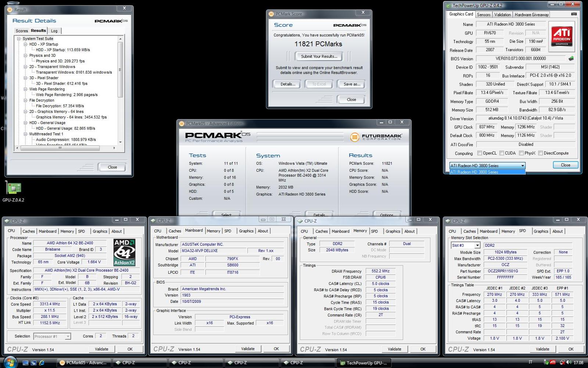Enable the CUDA checkbox in GPU-Z
The height and width of the screenshot is (368, 588).
[x=502, y=153]
